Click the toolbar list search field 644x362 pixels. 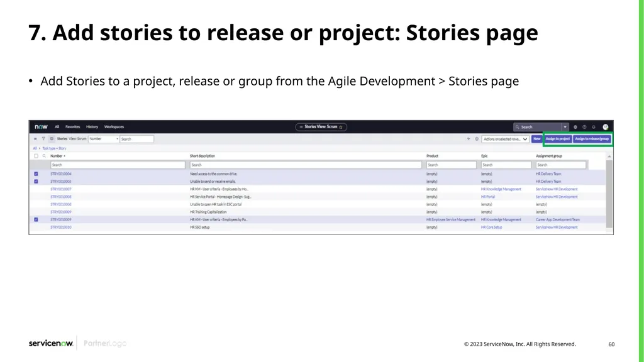point(136,139)
